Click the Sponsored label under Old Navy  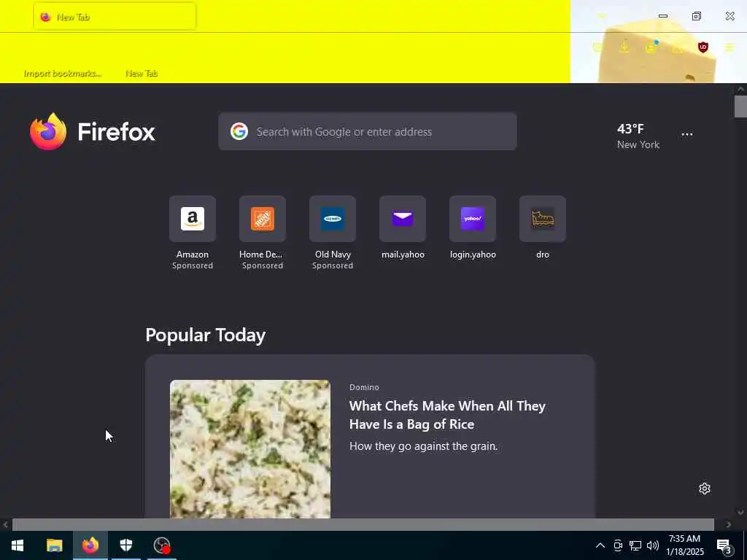[333, 265]
